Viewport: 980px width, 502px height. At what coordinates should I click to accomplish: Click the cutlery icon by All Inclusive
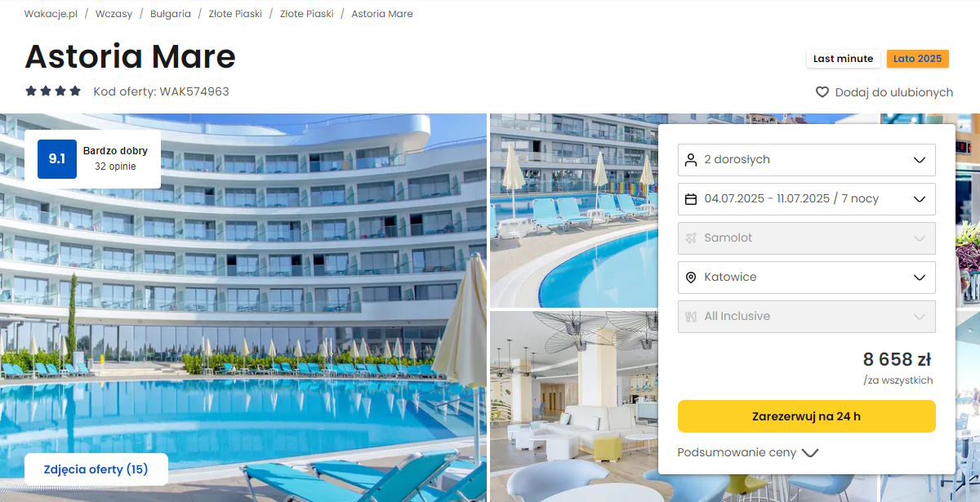691,316
